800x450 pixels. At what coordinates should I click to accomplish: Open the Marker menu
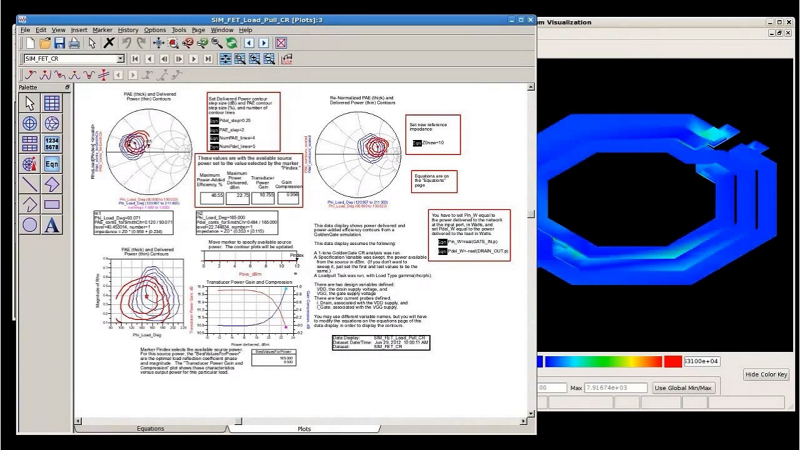(103, 30)
